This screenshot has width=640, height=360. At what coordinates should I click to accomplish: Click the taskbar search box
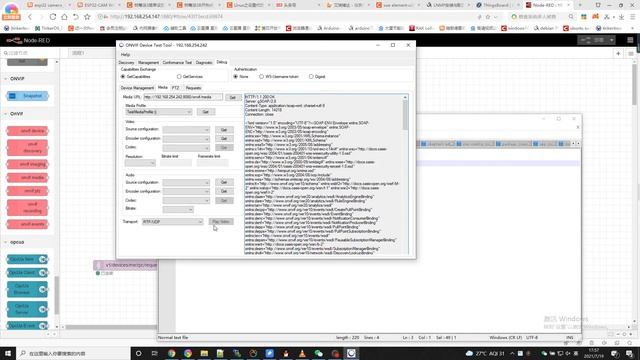click(73, 353)
